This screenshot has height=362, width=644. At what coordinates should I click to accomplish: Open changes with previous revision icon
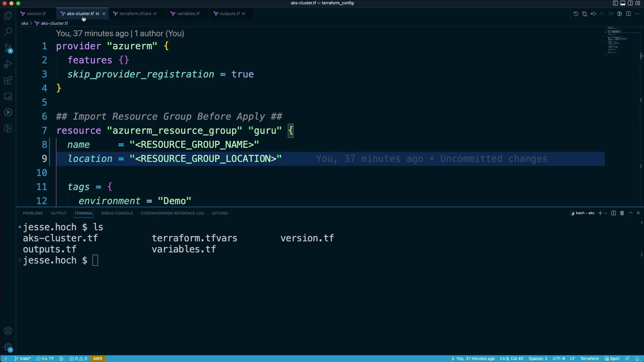click(593, 14)
